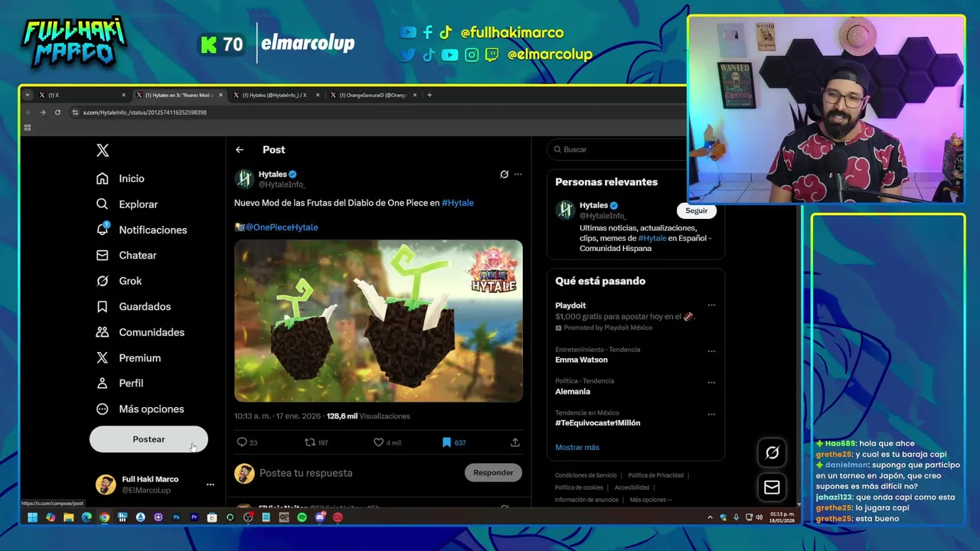Click the browser address bar URL
The width and height of the screenshot is (980, 551).
[x=145, y=112]
